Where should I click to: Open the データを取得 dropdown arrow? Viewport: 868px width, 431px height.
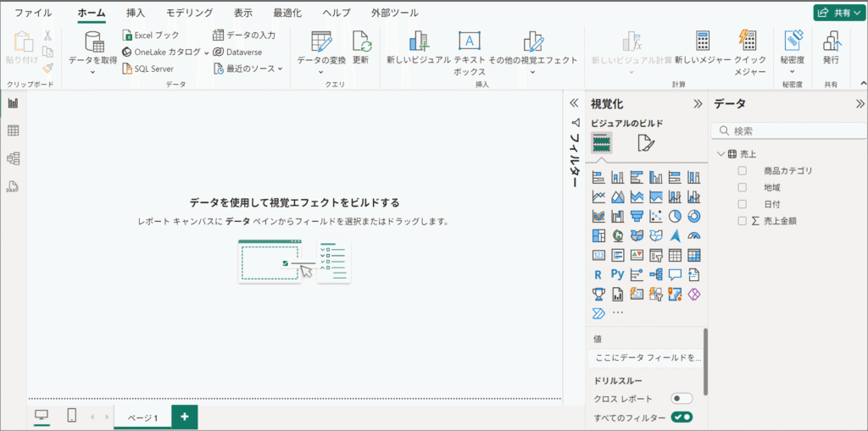click(92, 72)
